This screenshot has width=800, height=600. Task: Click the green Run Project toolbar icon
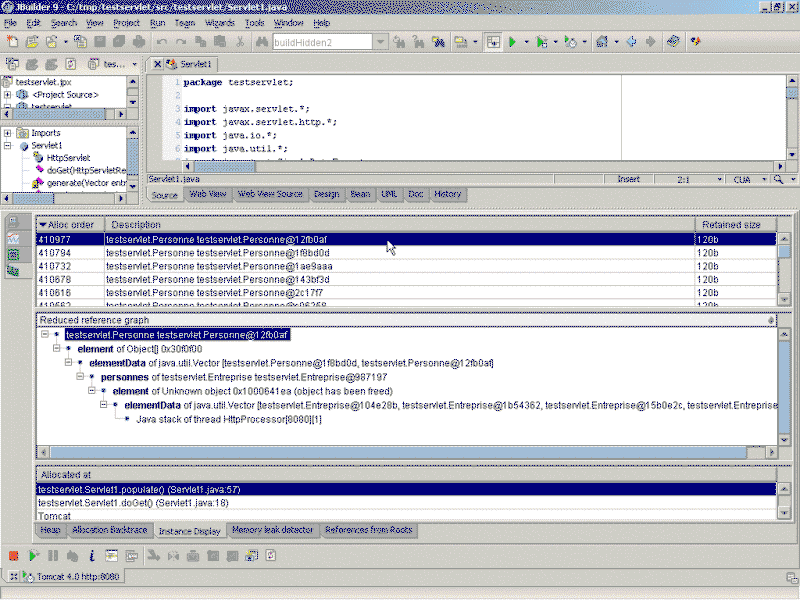pos(512,42)
